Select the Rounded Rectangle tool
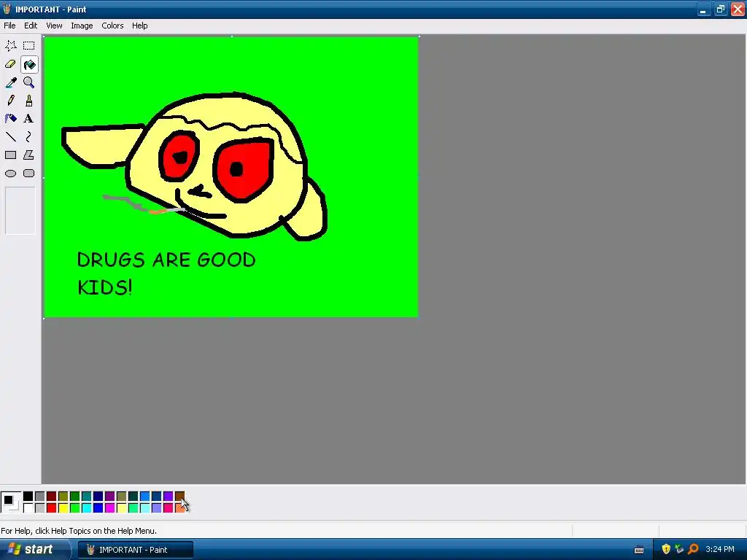This screenshot has width=747, height=560. (29, 174)
